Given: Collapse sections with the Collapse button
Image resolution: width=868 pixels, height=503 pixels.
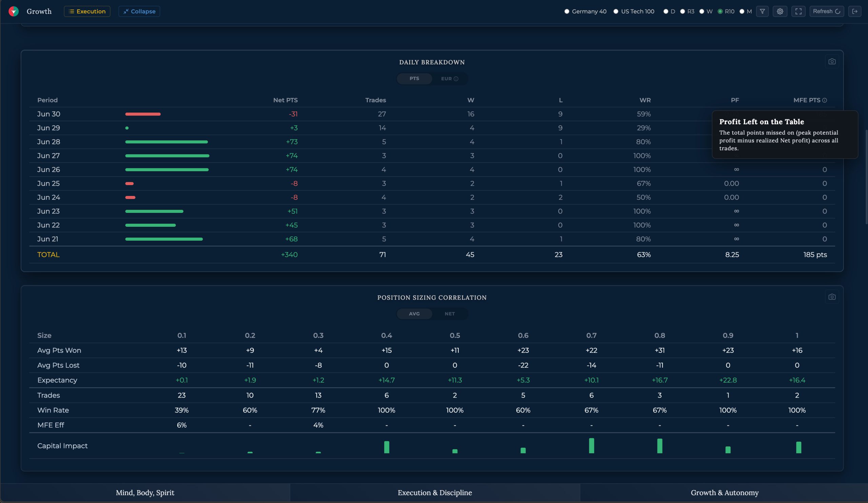Looking at the screenshot, I should coord(139,12).
